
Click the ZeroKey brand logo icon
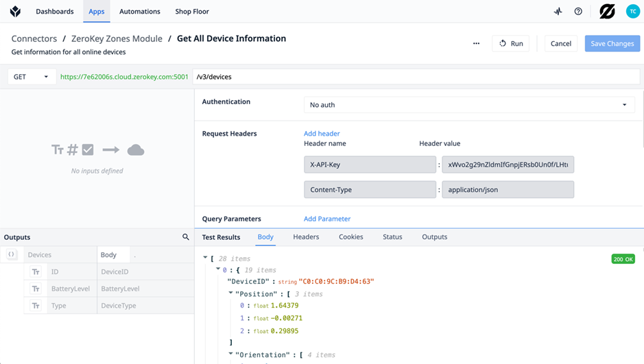[x=607, y=12]
